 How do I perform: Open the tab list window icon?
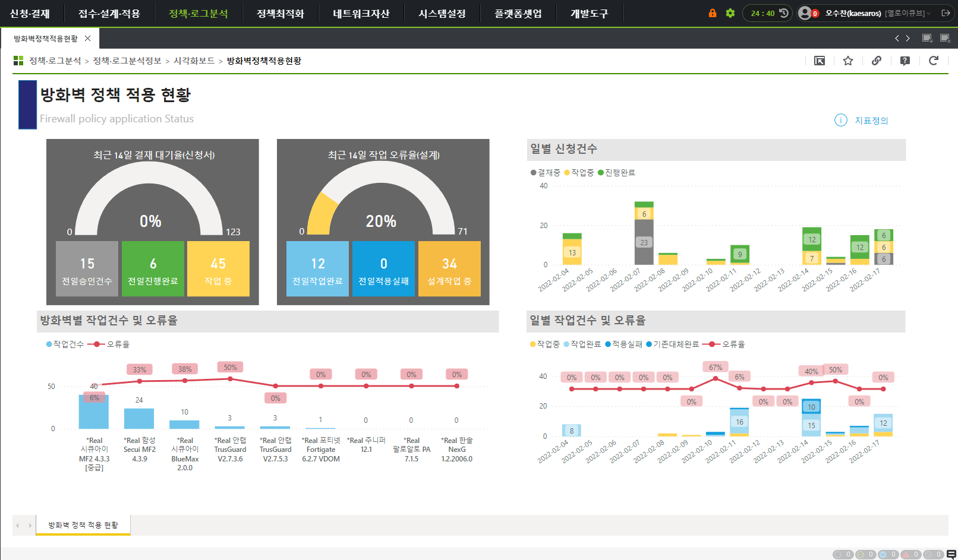927,39
